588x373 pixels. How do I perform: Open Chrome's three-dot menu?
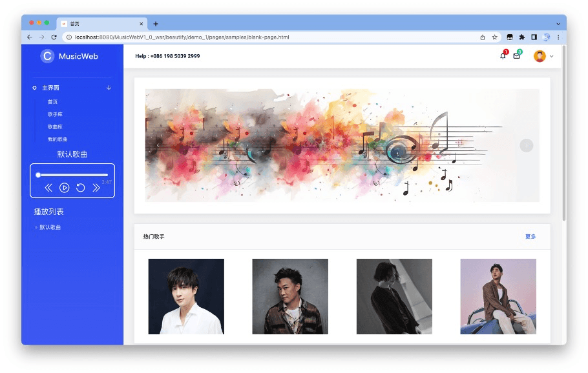(x=558, y=37)
